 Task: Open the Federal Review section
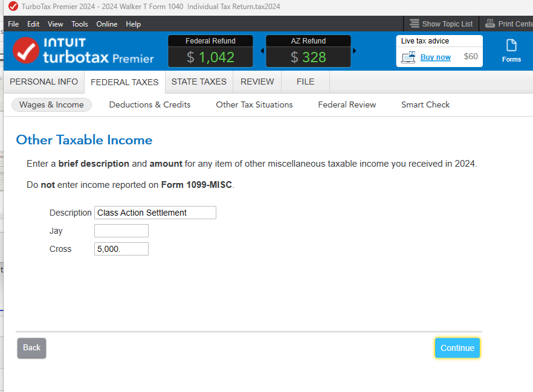point(347,104)
